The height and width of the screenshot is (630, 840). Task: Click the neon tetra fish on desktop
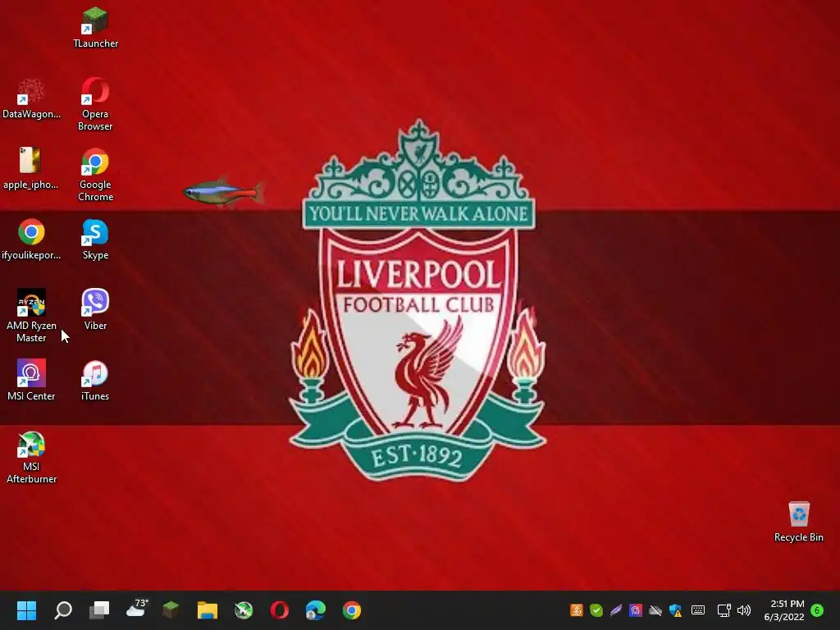(x=224, y=192)
